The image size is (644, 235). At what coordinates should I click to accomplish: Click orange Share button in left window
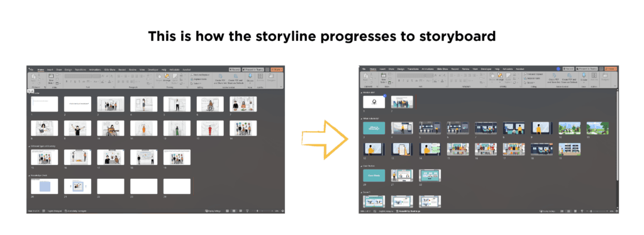pos(277,69)
